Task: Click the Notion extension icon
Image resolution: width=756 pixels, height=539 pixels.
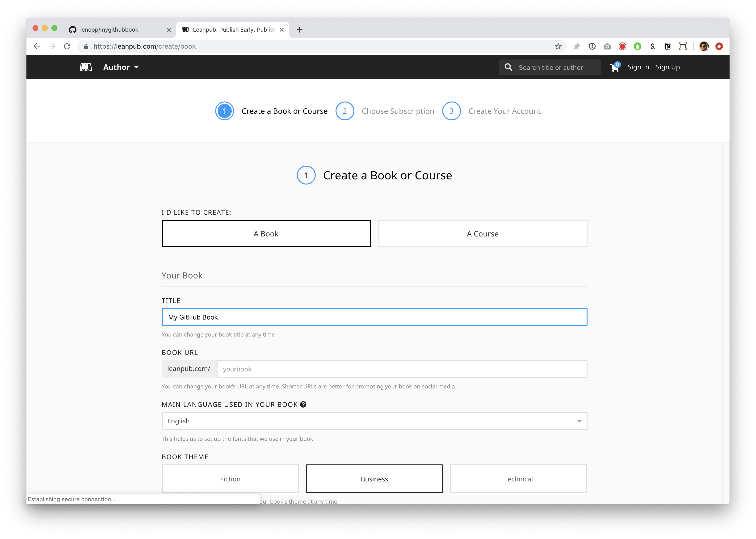Action: click(668, 46)
